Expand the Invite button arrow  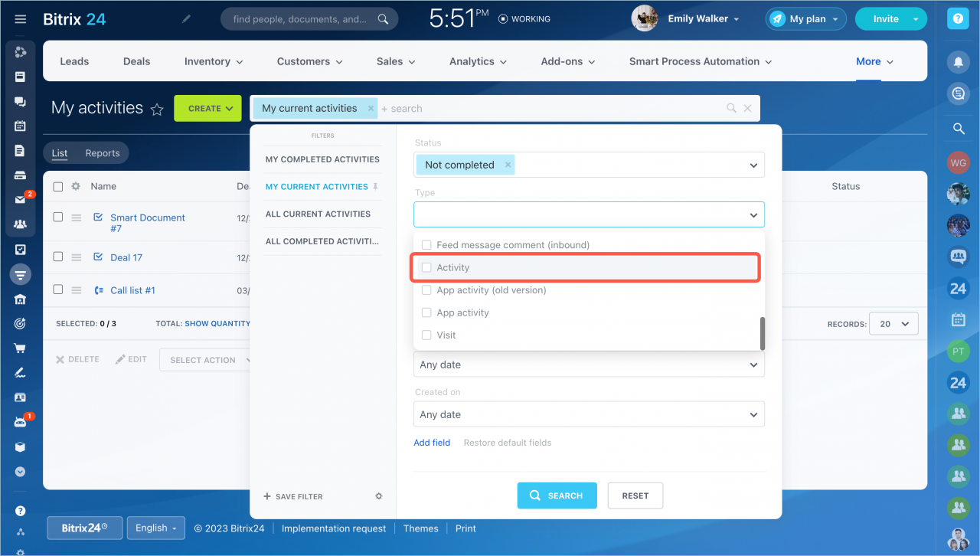tap(916, 19)
